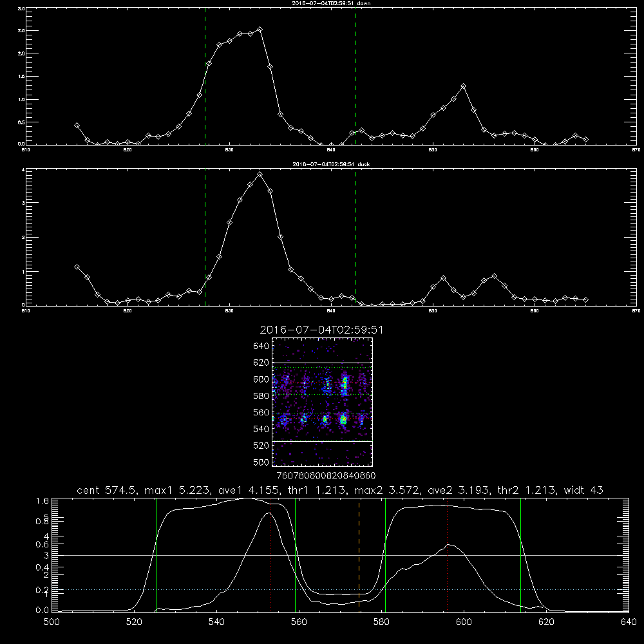This screenshot has height=644, width=644.
Task: Click the '620' label on the image y-axis
Action: click(261, 363)
